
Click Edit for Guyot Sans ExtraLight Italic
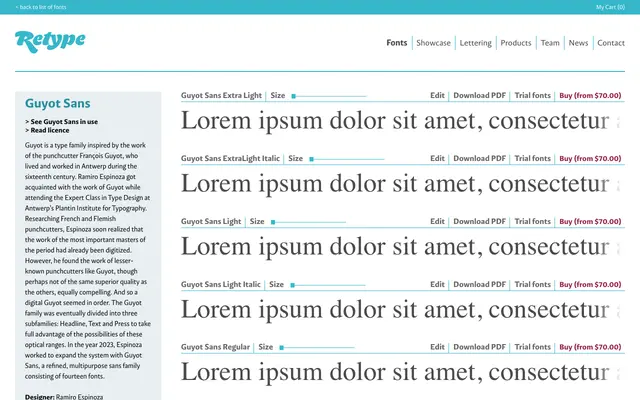437,158
